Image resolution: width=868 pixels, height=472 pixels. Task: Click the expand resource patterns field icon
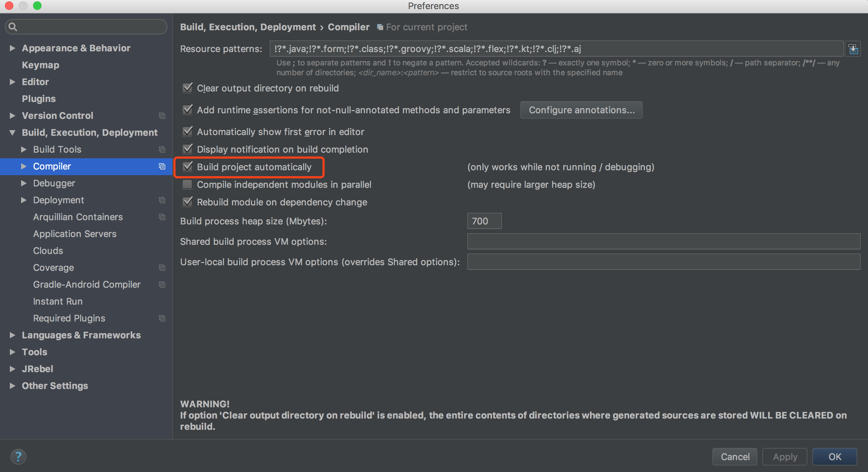click(853, 49)
